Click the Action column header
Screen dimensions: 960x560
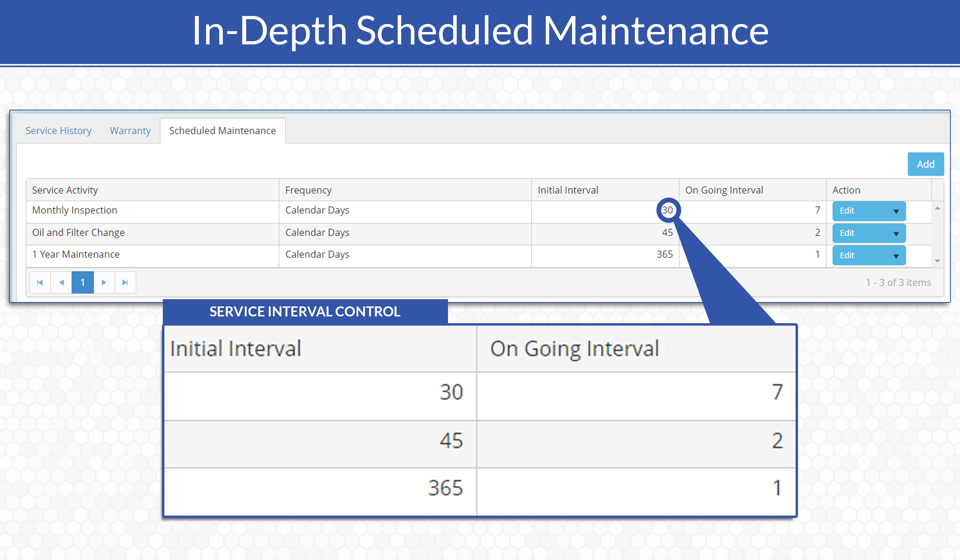tap(879, 190)
